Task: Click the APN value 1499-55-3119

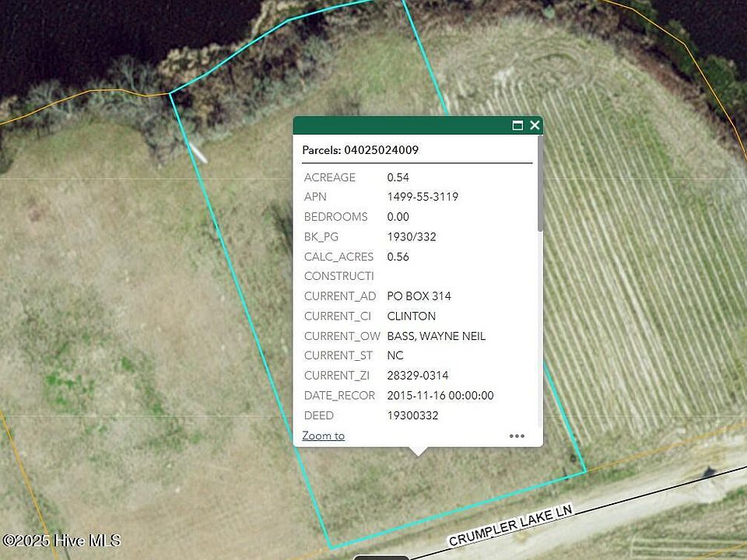Action: click(x=423, y=197)
